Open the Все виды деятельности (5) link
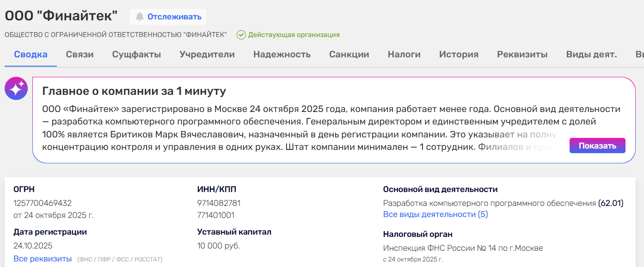Viewport: 644px width, 267px height. 435,214
